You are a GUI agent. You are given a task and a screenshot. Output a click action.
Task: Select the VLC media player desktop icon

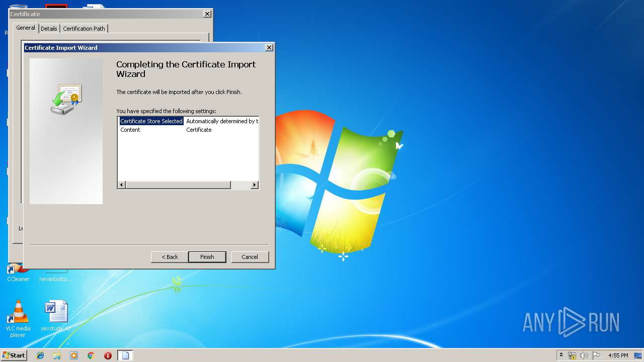pyautogui.click(x=18, y=319)
